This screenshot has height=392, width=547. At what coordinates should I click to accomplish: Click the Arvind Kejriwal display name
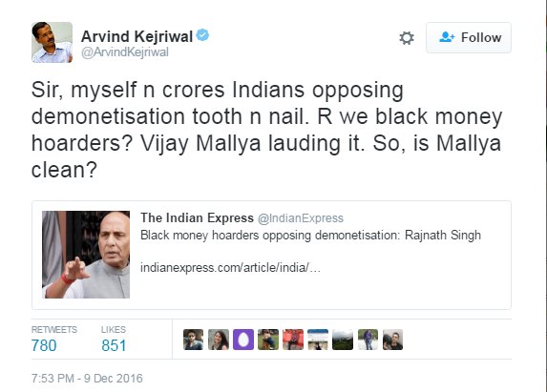137,36
